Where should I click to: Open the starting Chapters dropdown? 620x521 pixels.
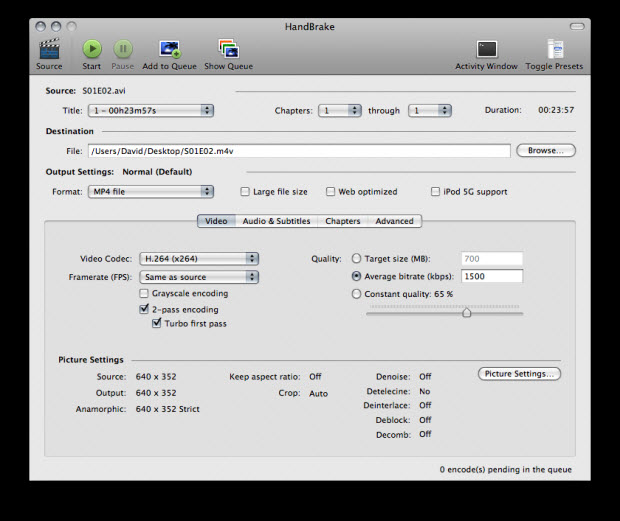(x=340, y=111)
